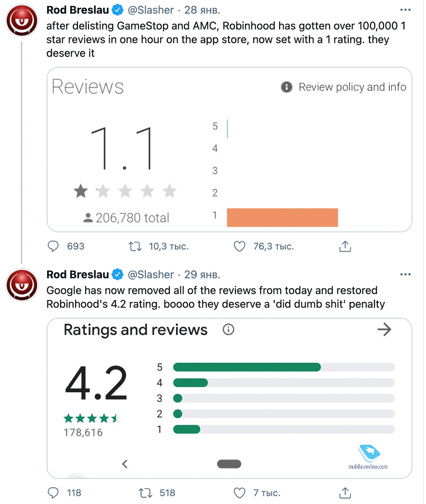Open the 1.1 rating reviews image
Screen dimensions: 426x504
pyautogui.click(x=229, y=150)
